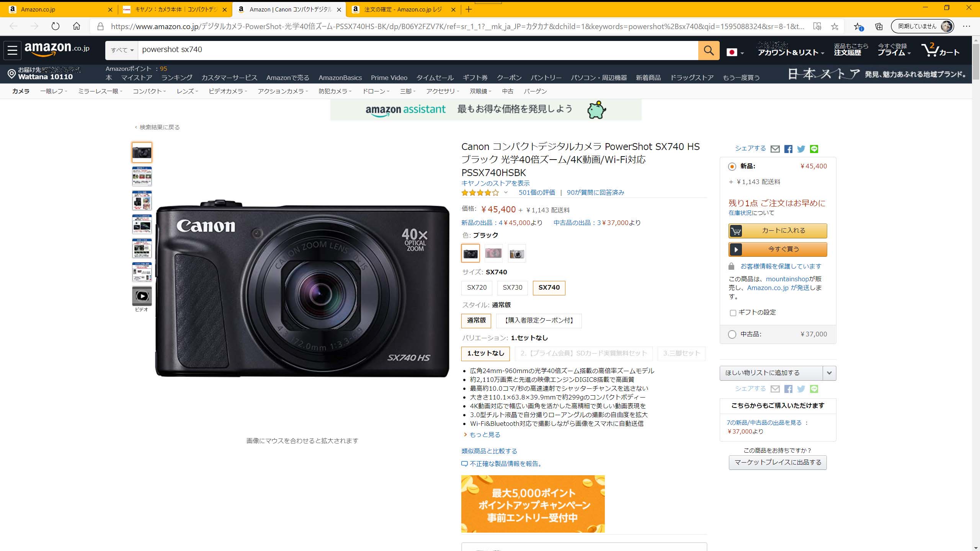
Task: Expand wish list dropdown arrow
Action: 829,373
